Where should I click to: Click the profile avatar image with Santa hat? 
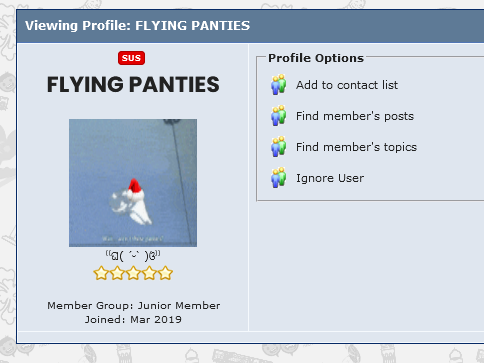click(133, 183)
